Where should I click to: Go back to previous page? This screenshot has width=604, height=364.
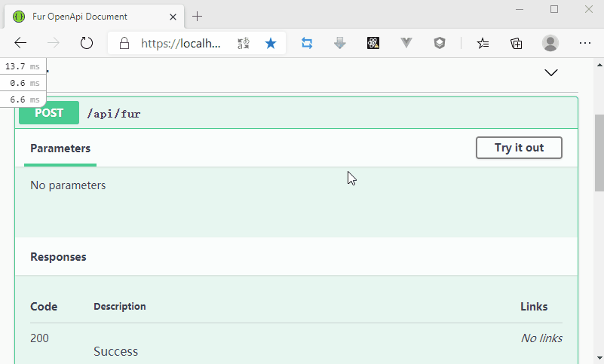pos(21,44)
